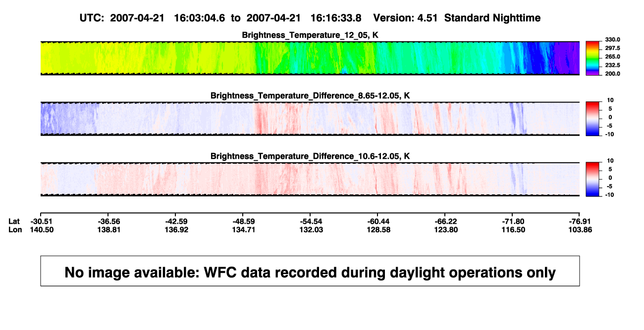Viewport: 644px width, 330px height.
Task: Click the Lat axis label
Action: coord(14,221)
